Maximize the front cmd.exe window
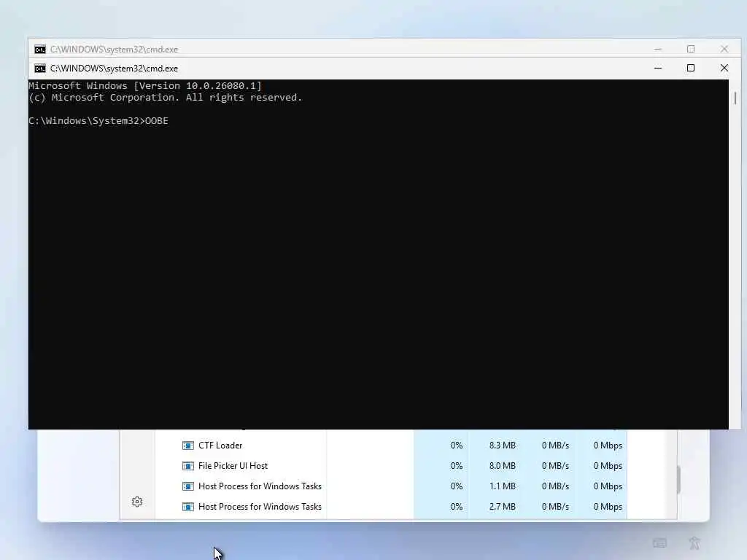Screen dimensions: 747x560 coord(691,68)
